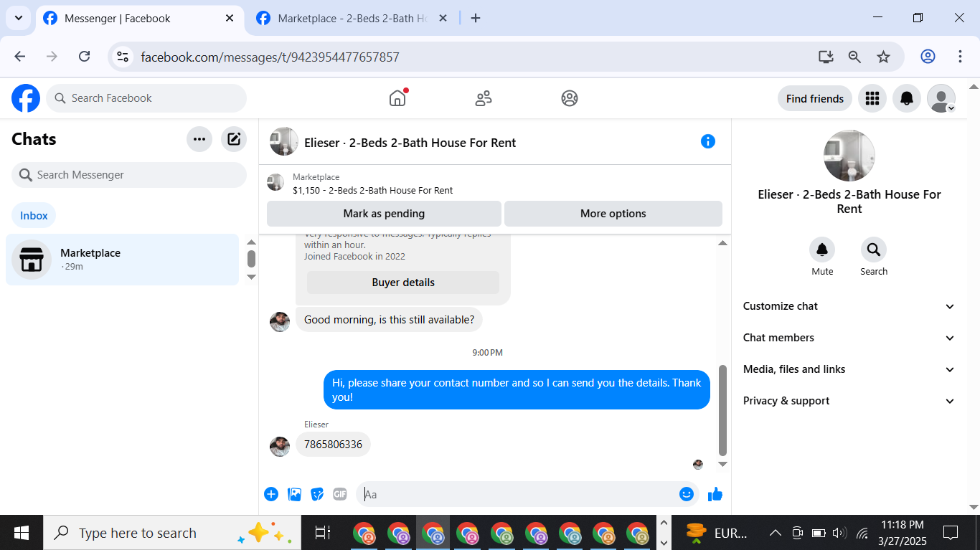Image resolution: width=980 pixels, height=550 pixels.
Task: Bookmark this page with star icon
Action: tap(883, 57)
